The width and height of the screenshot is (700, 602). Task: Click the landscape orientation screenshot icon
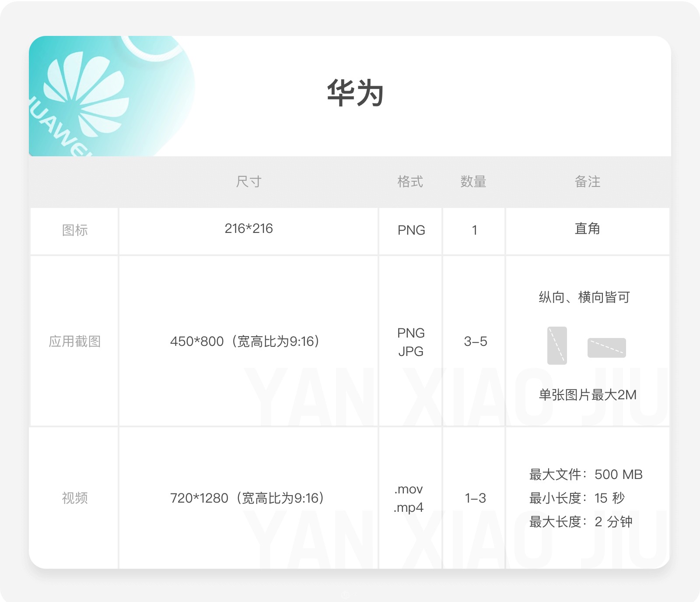pyautogui.click(x=606, y=348)
